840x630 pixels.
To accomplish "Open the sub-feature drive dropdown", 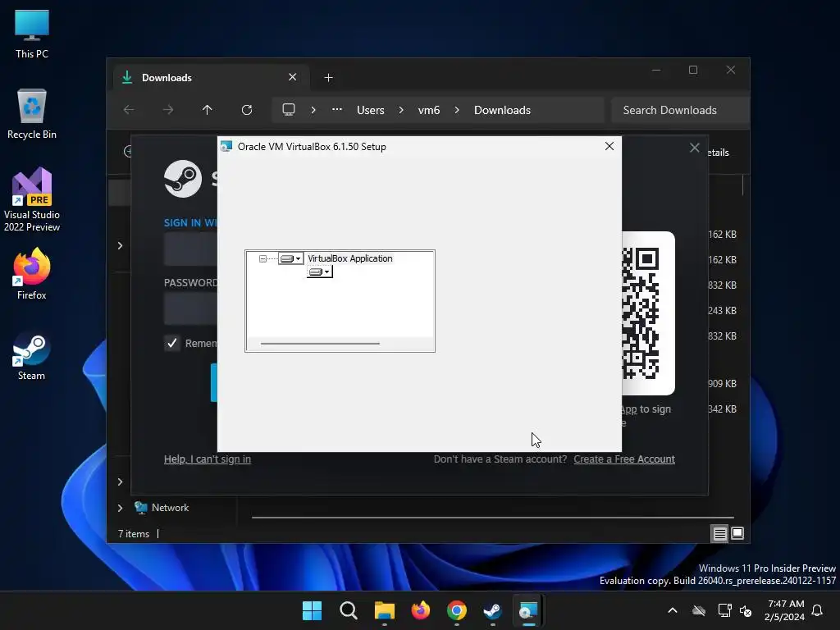I will 320,272.
